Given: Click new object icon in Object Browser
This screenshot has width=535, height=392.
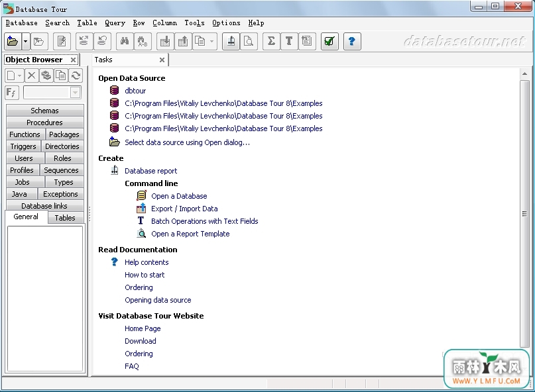Looking at the screenshot, I should pyautogui.click(x=11, y=75).
